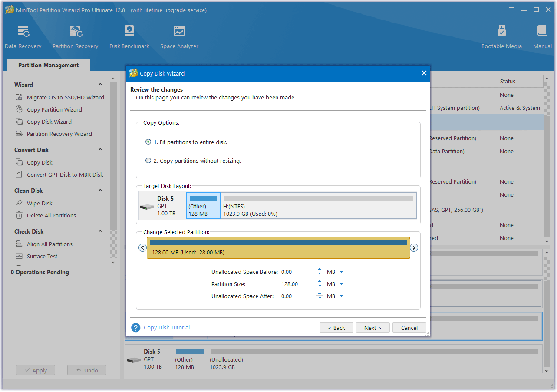Open the Space Analyzer tool
Image resolution: width=557 pixels, height=392 pixels.
tap(179, 37)
